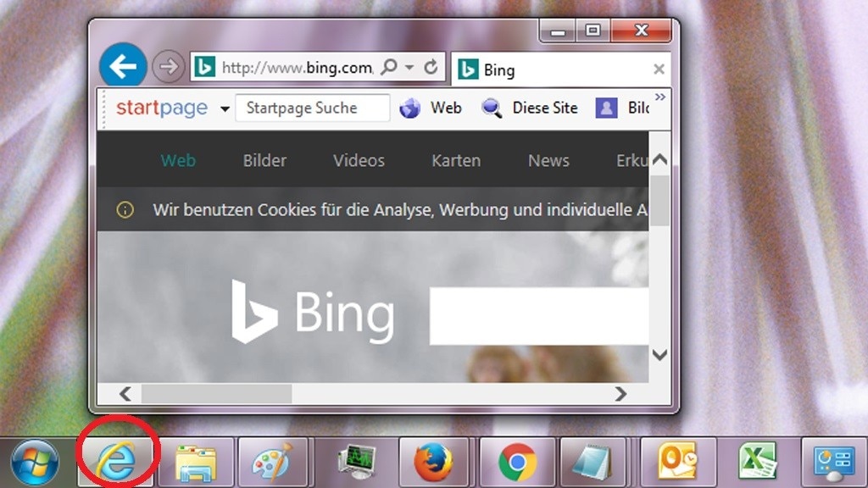
Task: Click the Diese Site magnifier icon
Action: [x=492, y=108]
